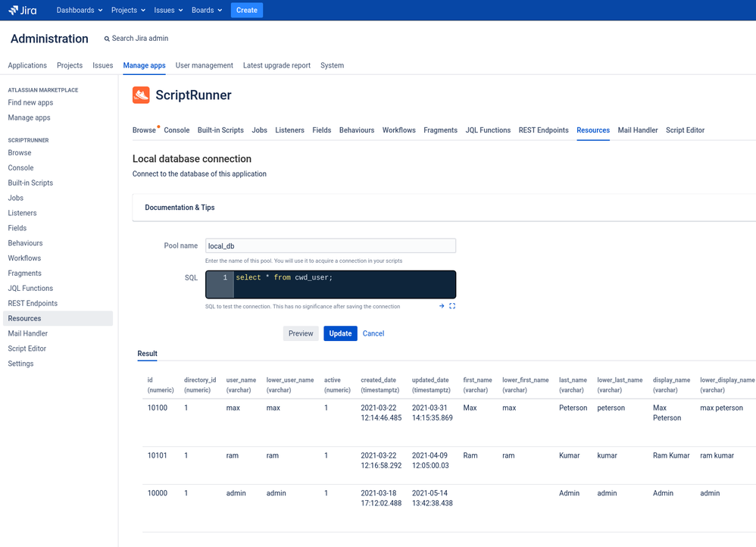Click the search magnifier icon
756x547 pixels.
click(107, 39)
